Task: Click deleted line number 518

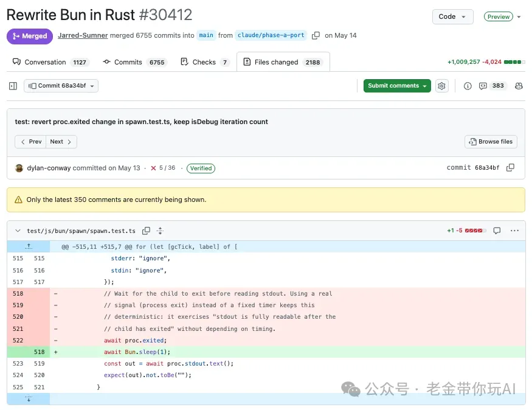Action: 18,294
